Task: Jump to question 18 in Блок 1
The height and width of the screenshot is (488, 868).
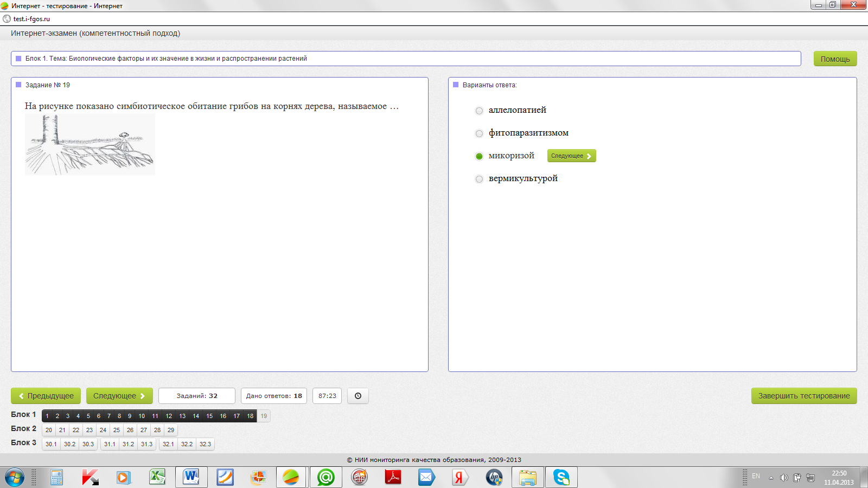Action: click(x=250, y=416)
